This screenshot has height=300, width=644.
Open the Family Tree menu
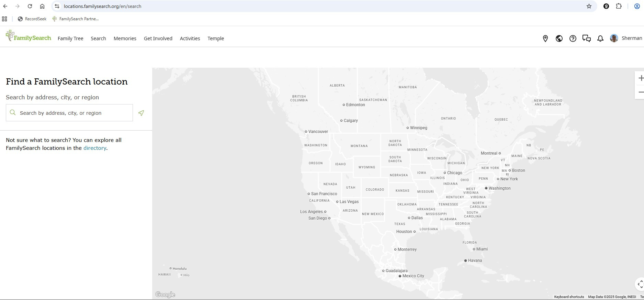70,38
